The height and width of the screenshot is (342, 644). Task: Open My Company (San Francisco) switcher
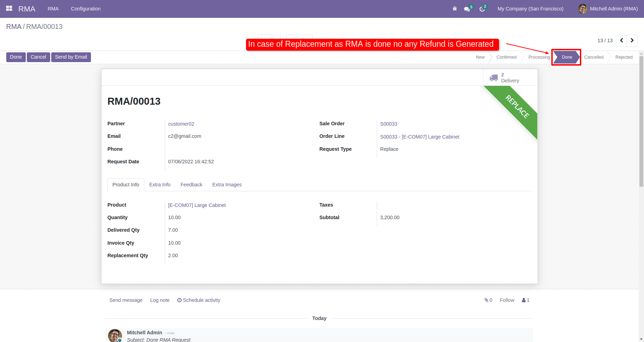click(530, 9)
